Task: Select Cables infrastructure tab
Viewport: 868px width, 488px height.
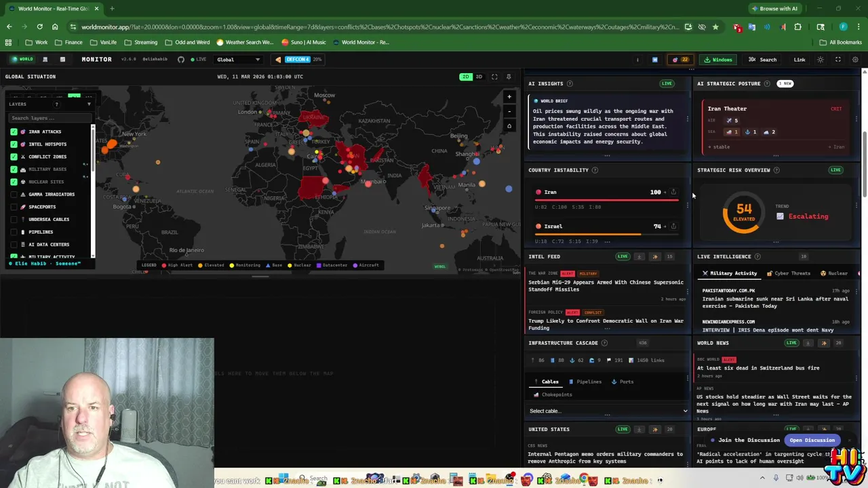Action: click(x=546, y=382)
